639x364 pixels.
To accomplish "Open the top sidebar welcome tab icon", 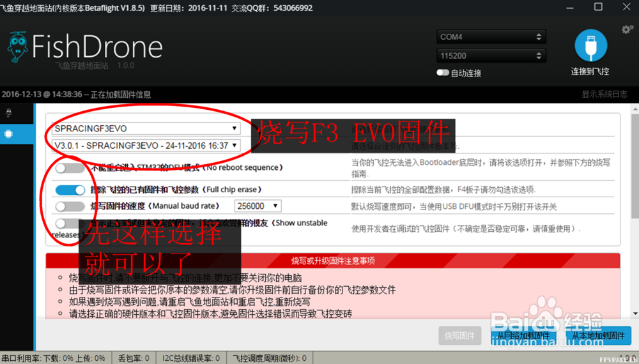I will tap(8, 113).
